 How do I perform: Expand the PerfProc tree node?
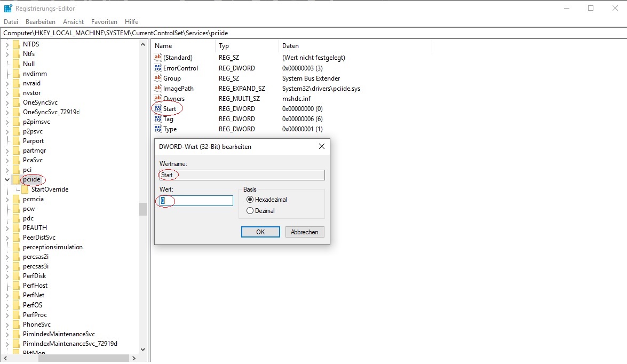pyautogui.click(x=7, y=315)
